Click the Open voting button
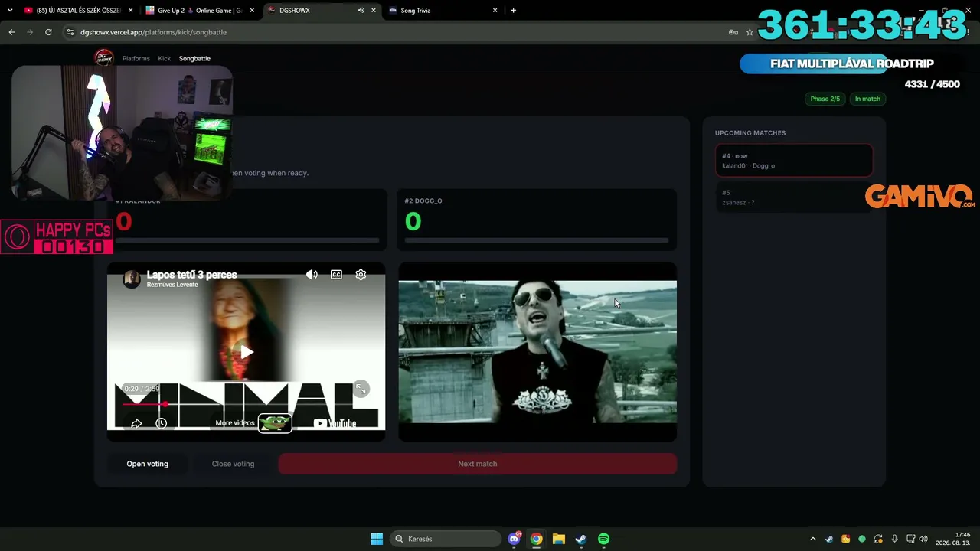This screenshot has width=980, height=551. (x=147, y=464)
